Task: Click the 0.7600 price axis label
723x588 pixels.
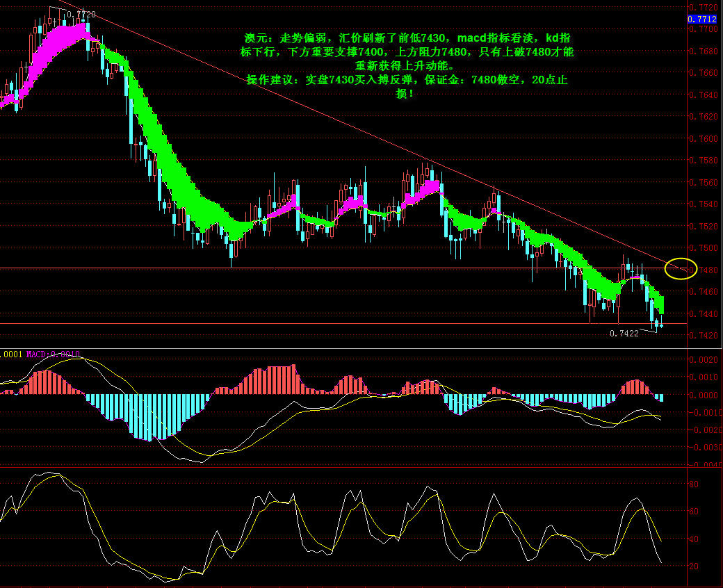Action: [x=703, y=138]
